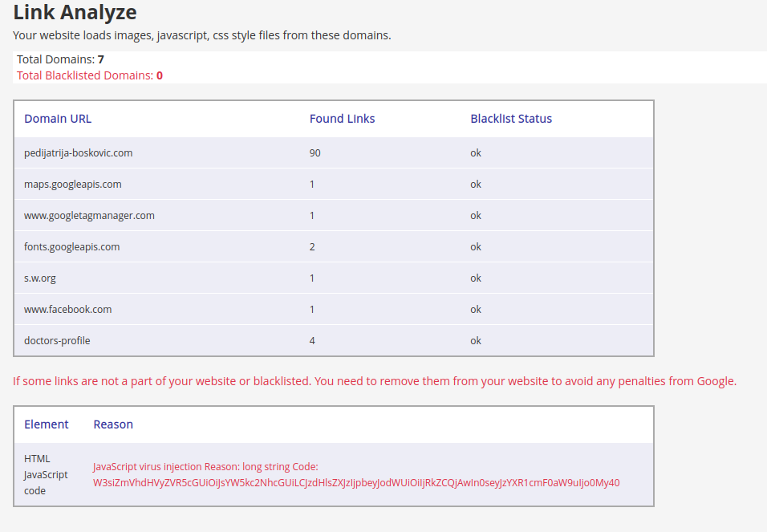Click the long base64 code string
The width and height of the screenshot is (767, 532).
pyautogui.click(x=356, y=482)
